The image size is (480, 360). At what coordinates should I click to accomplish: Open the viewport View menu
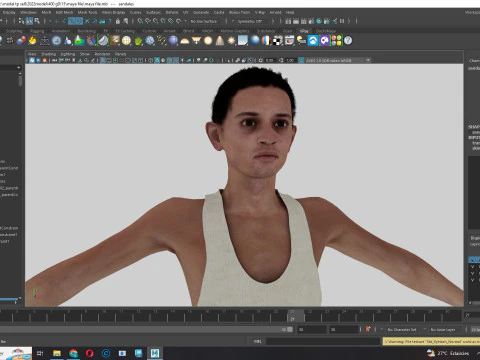pyautogui.click(x=32, y=54)
